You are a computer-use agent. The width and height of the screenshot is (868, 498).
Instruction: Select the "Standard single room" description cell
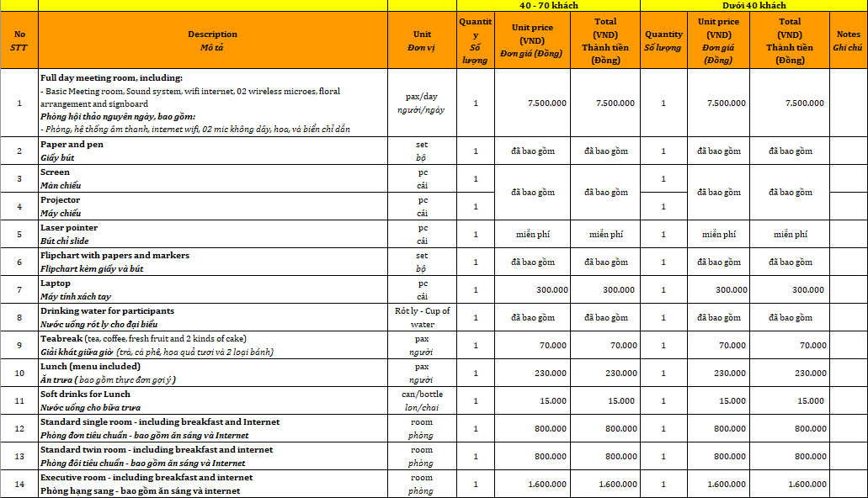[212, 428]
